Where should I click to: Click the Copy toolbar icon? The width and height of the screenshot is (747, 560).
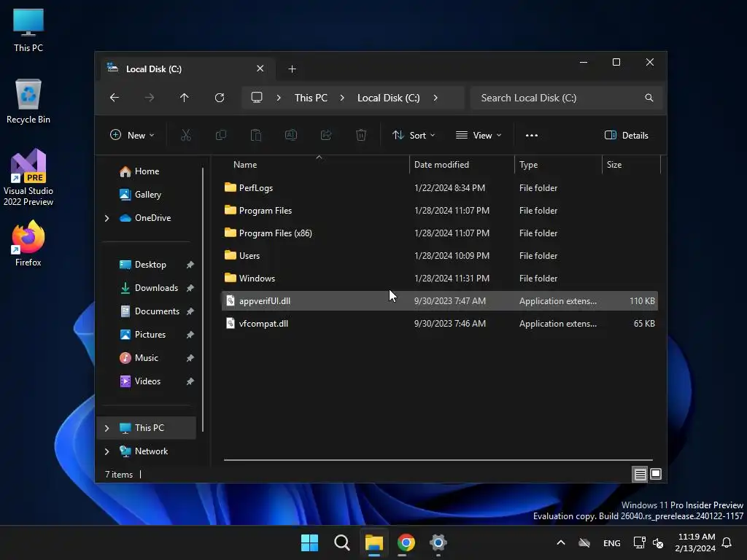[x=220, y=135]
